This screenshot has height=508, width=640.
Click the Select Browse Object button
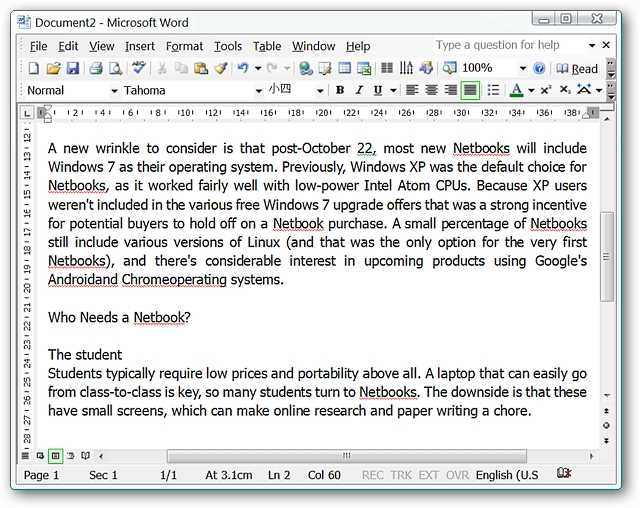coord(607,426)
